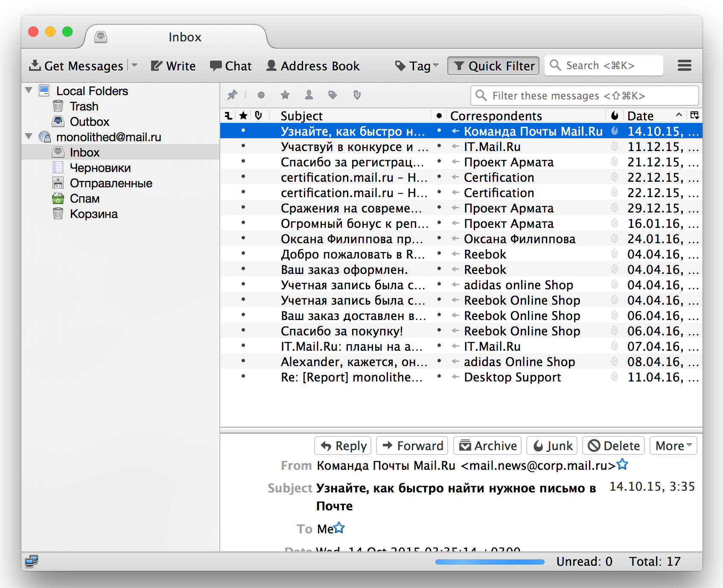Toggle the tagged messages filter
The image size is (723, 588).
coord(333,95)
